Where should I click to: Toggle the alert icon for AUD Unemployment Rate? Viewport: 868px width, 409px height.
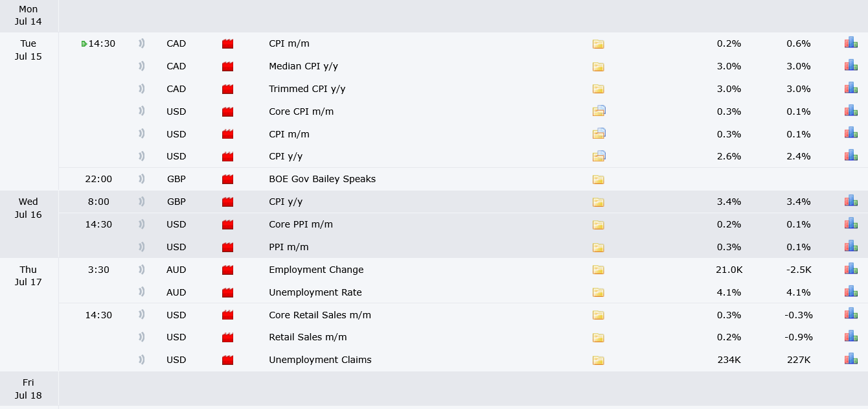pos(141,292)
